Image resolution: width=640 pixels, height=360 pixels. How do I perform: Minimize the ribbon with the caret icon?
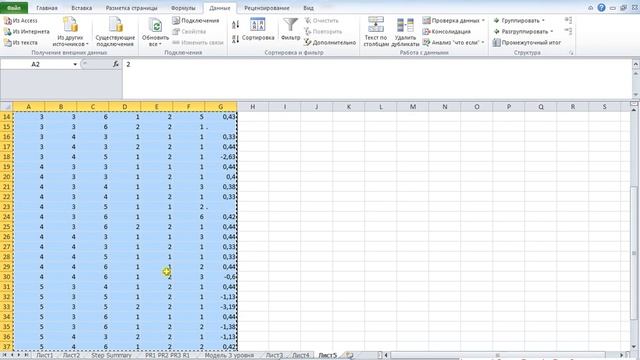(x=591, y=8)
